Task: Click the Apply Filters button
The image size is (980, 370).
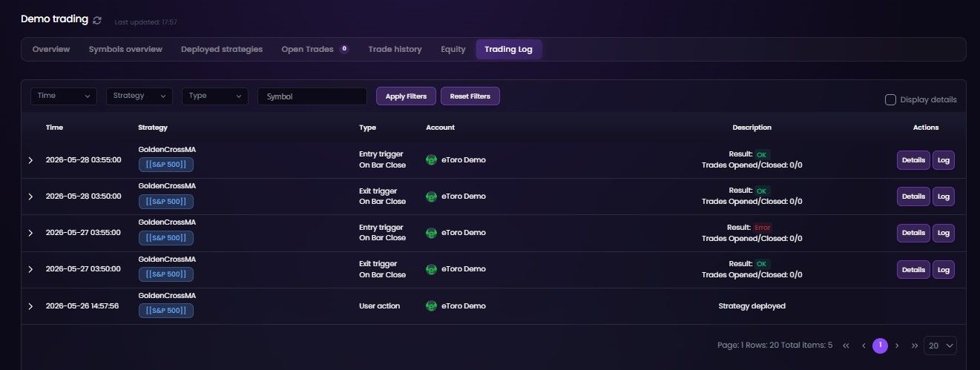Action: coord(406,96)
